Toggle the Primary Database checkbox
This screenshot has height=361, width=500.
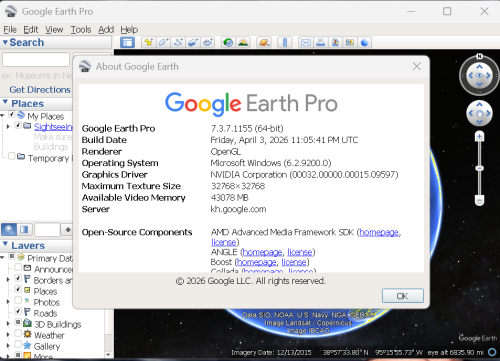click(x=12, y=256)
